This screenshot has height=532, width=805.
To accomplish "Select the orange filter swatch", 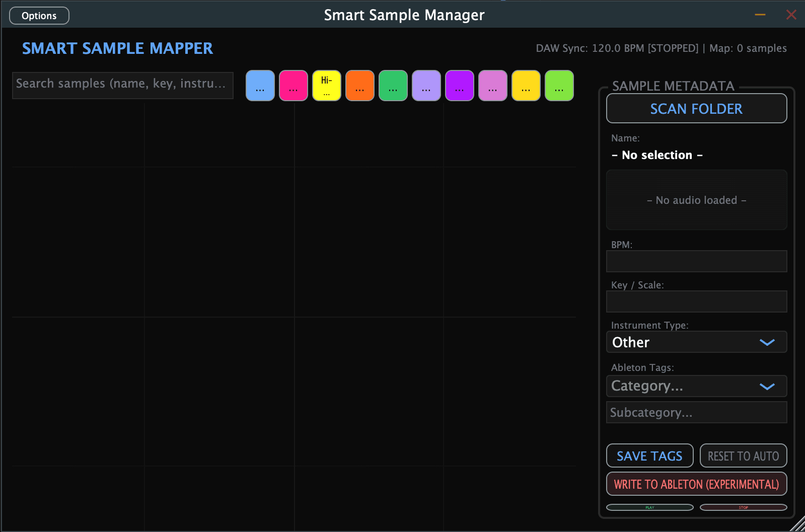I will click(360, 86).
